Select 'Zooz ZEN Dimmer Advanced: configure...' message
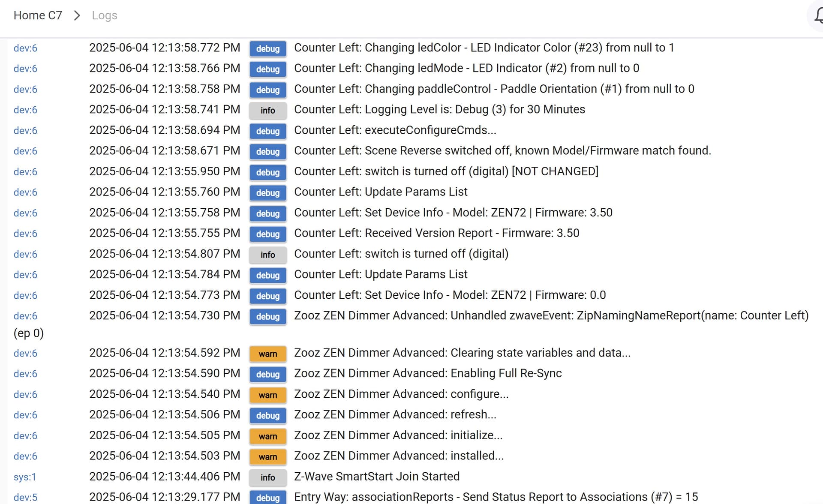Viewport: 823px width, 504px height. pyautogui.click(x=401, y=394)
